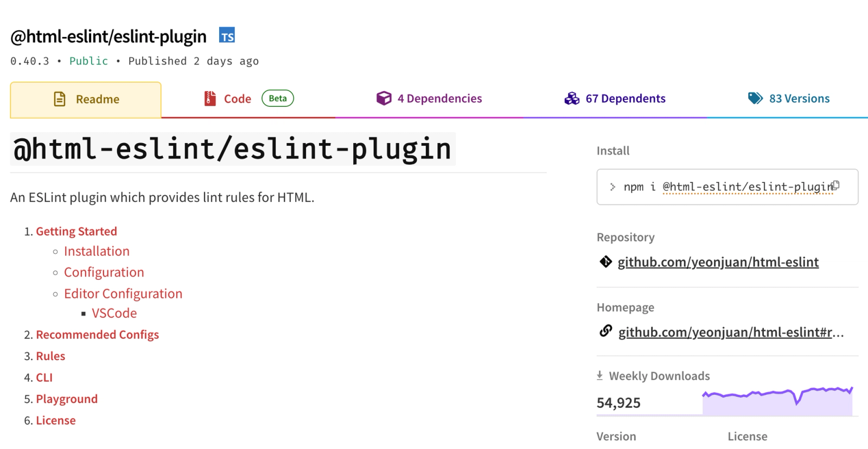Image resolution: width=868 pixels, height=449 pixels.
Task: Click the Weekly Downloads label
Action: [659, 376]
